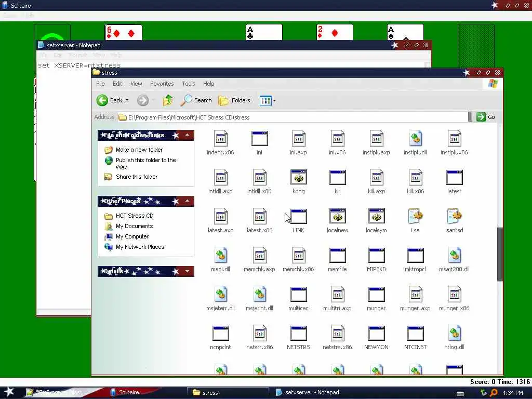Select the NEWMON application icon
Screen dimensions: 532x399
click(x=377, y=334)
